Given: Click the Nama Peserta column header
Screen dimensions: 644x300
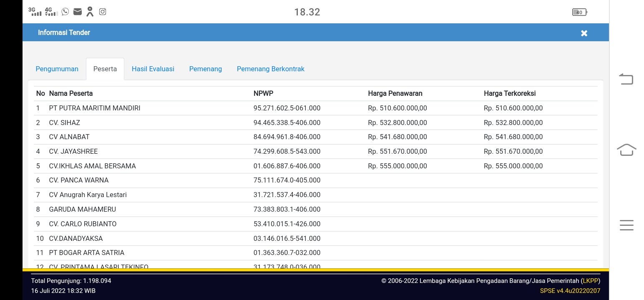Looking at the screenshot, I should coord(71,93).
